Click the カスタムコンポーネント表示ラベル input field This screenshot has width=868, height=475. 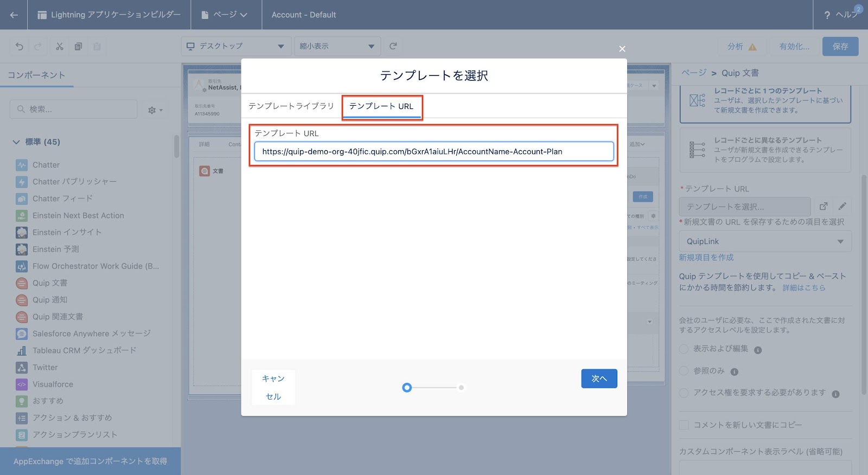click(x=765, y=468)
